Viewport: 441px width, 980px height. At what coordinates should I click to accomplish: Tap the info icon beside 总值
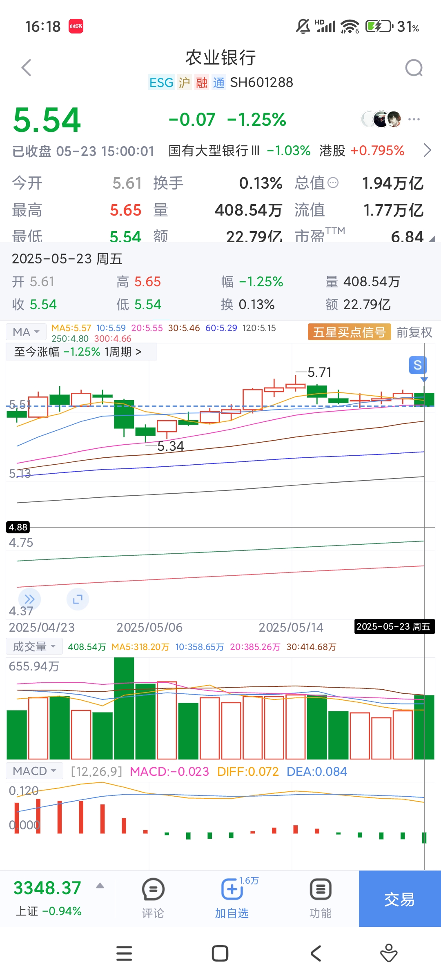click(x=333, y=183)
